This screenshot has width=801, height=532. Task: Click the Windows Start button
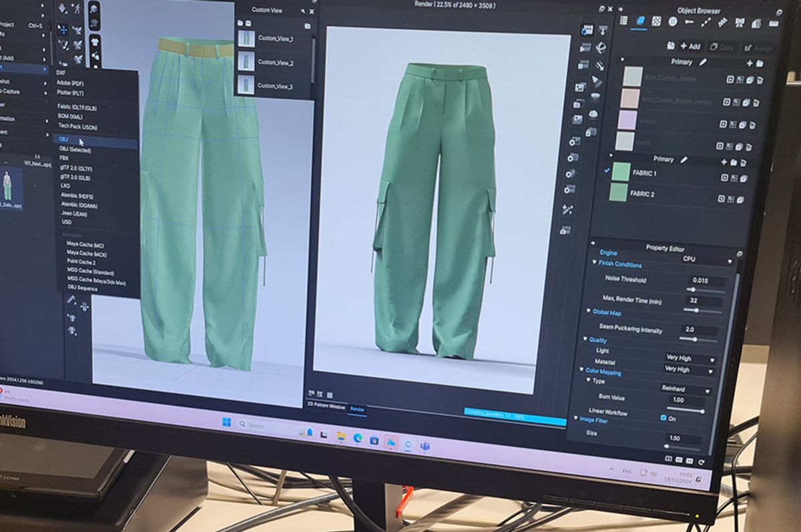click(226, 423)
